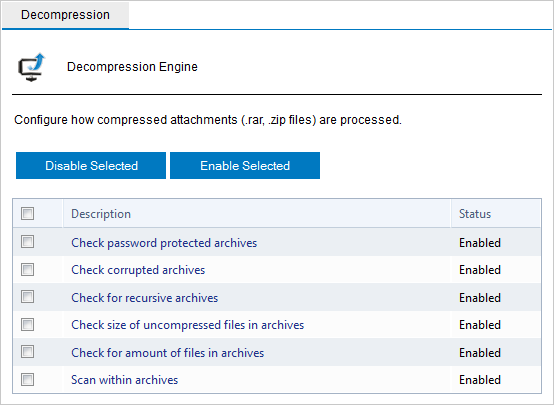Viewport: 554px width, 405px height.
Task: Click the Decompression Engine heading text
Action: click(132, 67)
